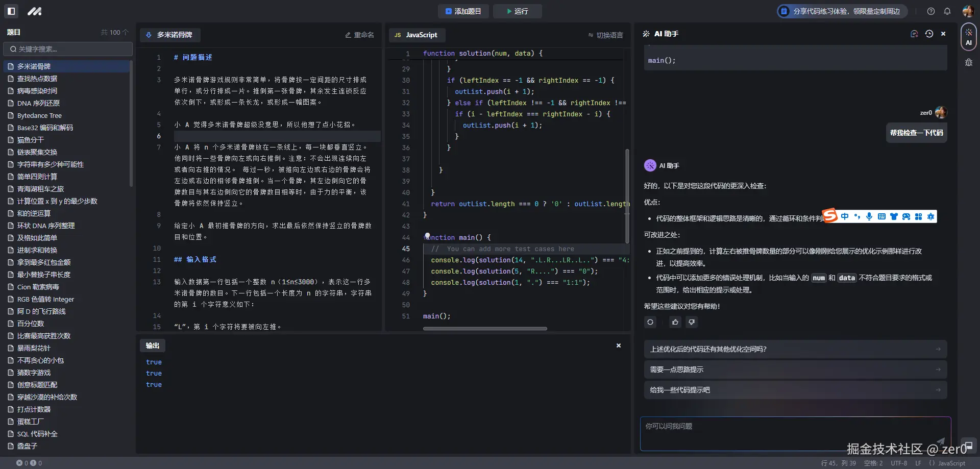Give a thumbs down to the AI reply

point(692,322)
